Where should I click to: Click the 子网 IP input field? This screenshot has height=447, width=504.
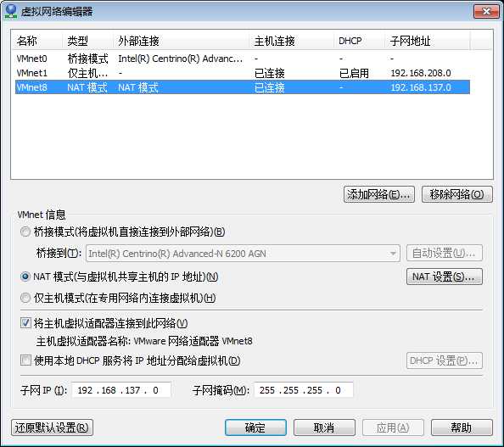pyautogui.click(x=120, y=390)
